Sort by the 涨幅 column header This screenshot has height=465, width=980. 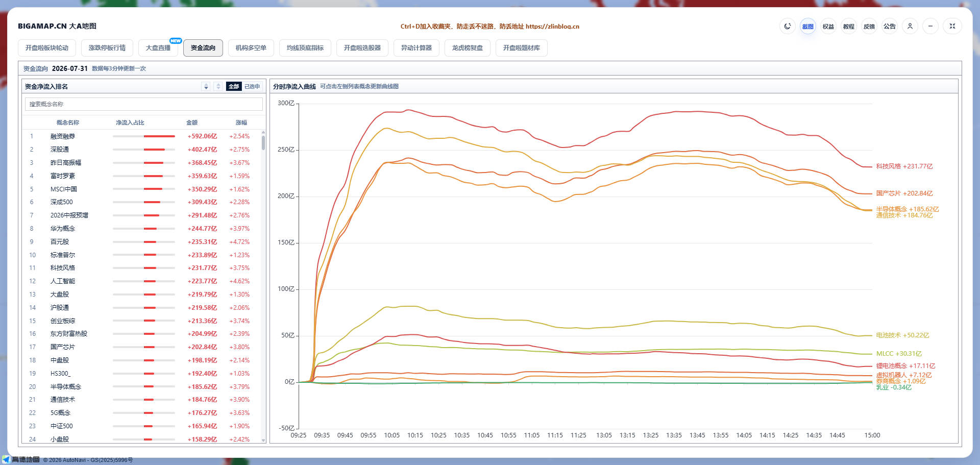coord(241,123)
